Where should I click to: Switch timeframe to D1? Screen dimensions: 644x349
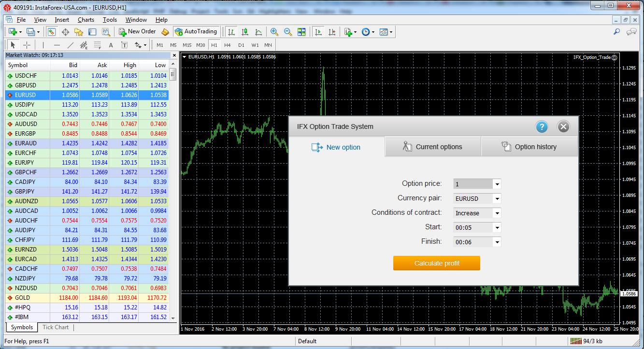pos(241,45)
